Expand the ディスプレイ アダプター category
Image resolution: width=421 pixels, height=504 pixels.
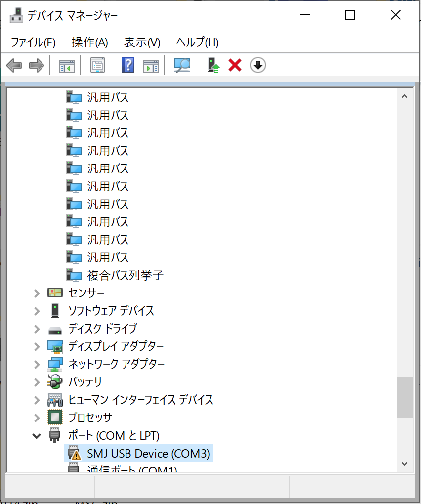click(x=37, y=346)
